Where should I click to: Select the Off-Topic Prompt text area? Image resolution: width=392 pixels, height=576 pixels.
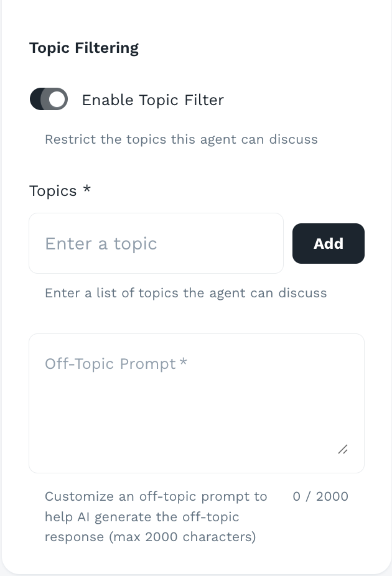point(197,403)
